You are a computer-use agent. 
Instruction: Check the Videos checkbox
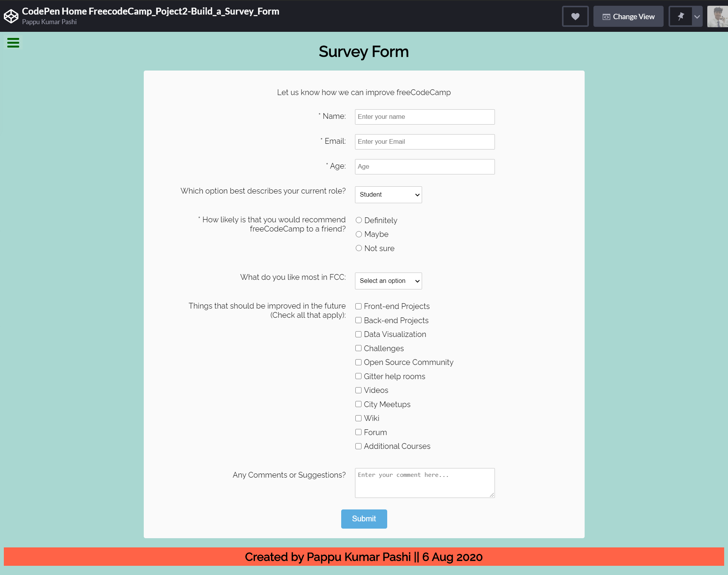(358, 390)
